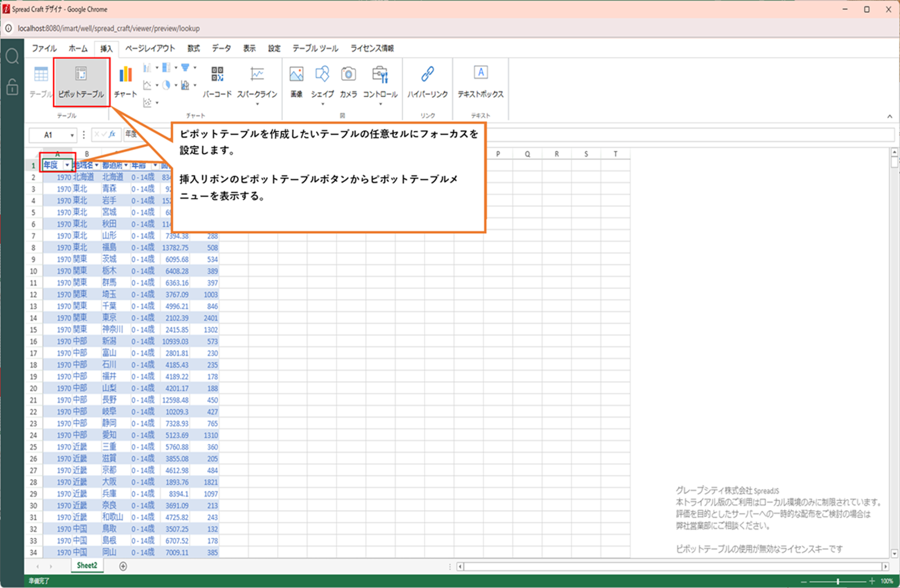Open the テーブル ツール tab

click(x=315, y=49)
